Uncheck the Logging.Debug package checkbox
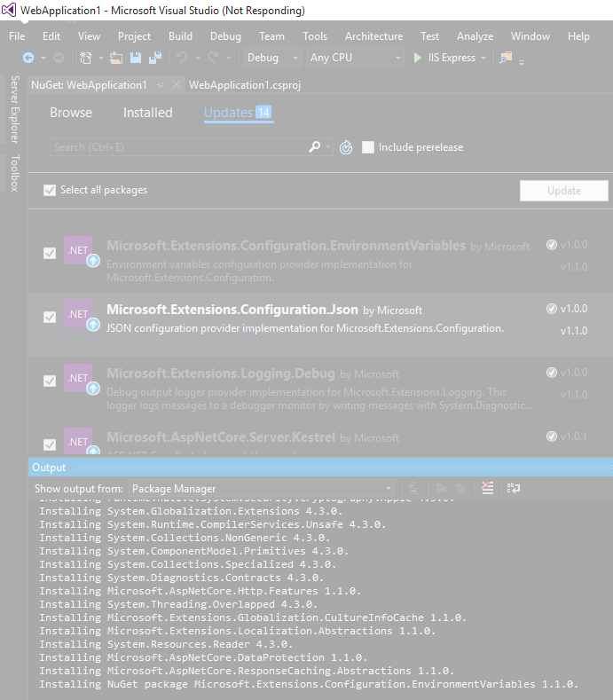This screenshot has height=700, width=613. tap(50, 381)
